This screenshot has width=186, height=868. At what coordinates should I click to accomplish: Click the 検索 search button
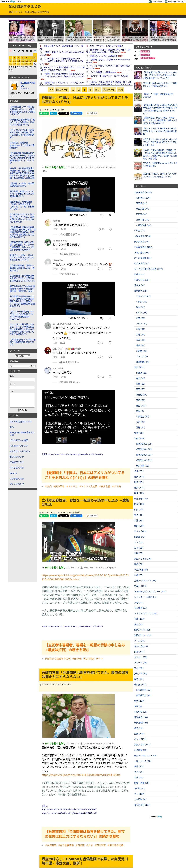(x=32, y=366)
